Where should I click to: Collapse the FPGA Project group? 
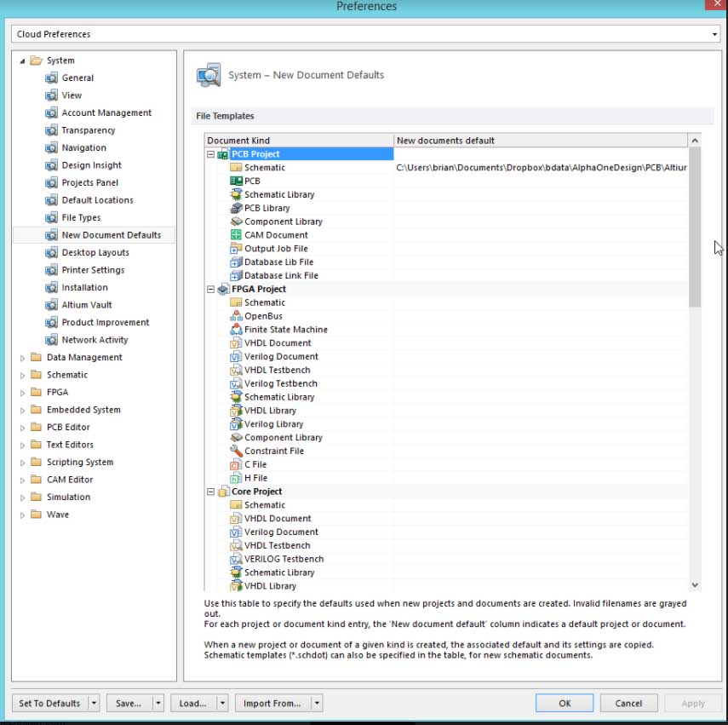pyautogui.click(x=210, y=290)
